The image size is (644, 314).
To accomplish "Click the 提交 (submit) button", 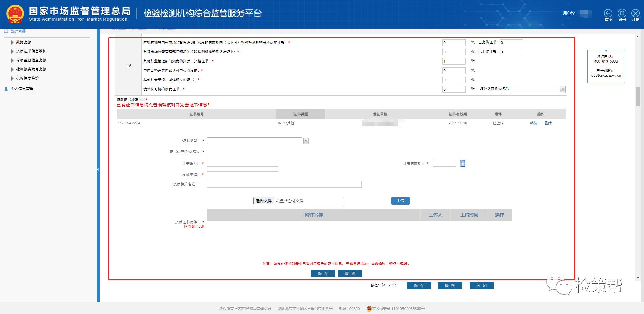I will point(450,285).
